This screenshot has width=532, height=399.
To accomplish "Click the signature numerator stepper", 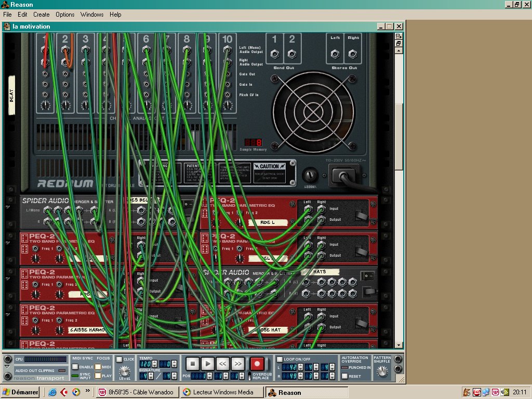I will click(151, 376).
